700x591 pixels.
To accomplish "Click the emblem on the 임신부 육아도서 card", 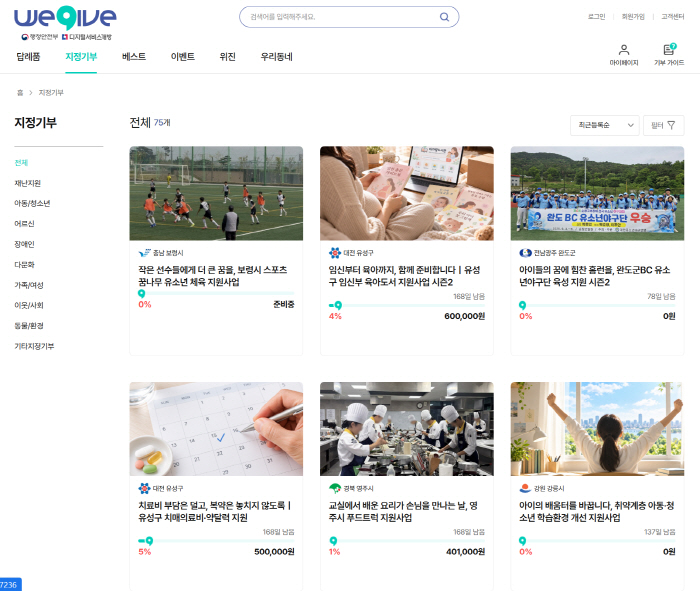I will click(x=335, y=253).
